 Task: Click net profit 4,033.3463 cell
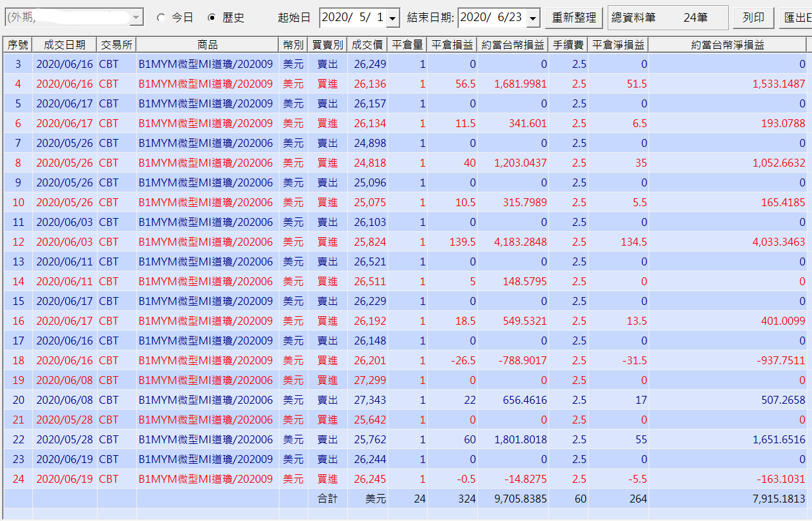(779, 242)
